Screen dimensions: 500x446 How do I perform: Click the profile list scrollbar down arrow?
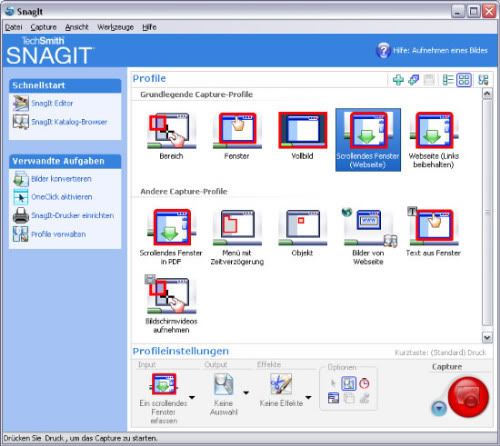[x=487, y=338]
